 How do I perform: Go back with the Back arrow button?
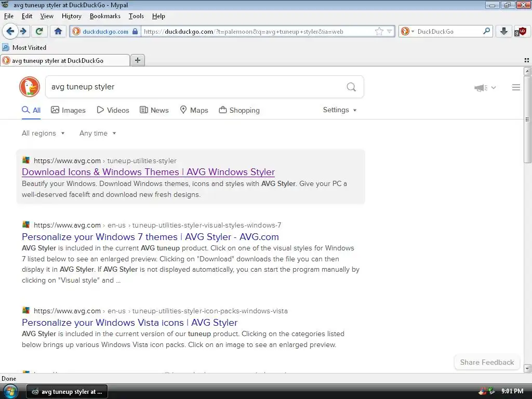10,31
